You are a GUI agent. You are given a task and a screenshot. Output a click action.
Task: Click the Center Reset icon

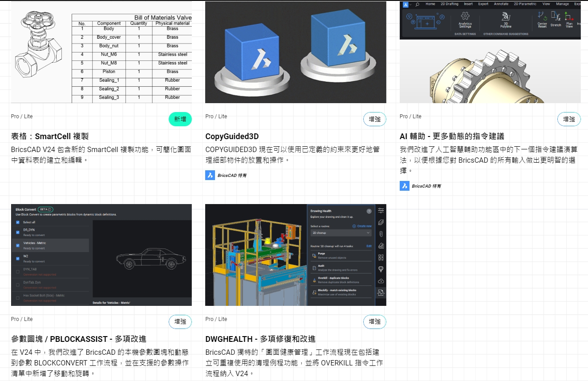pyautogui.click(x=542, y=16)
